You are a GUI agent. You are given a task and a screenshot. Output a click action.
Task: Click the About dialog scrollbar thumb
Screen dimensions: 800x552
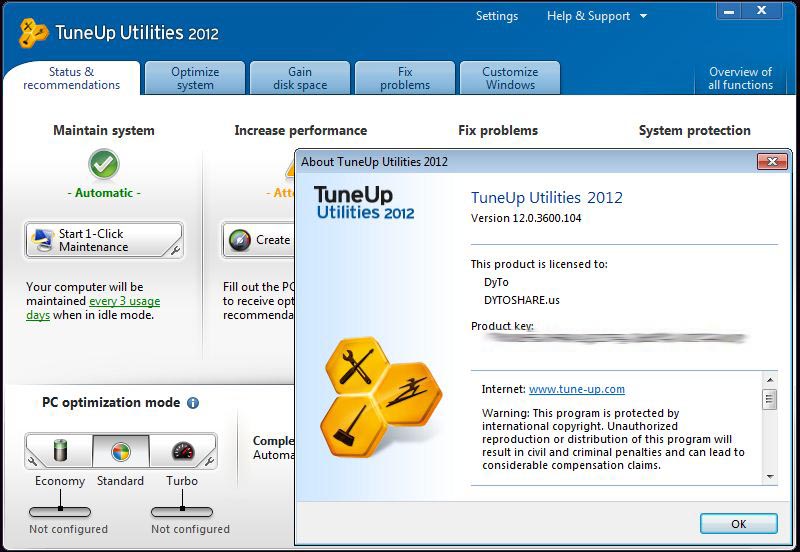[770, 399]
